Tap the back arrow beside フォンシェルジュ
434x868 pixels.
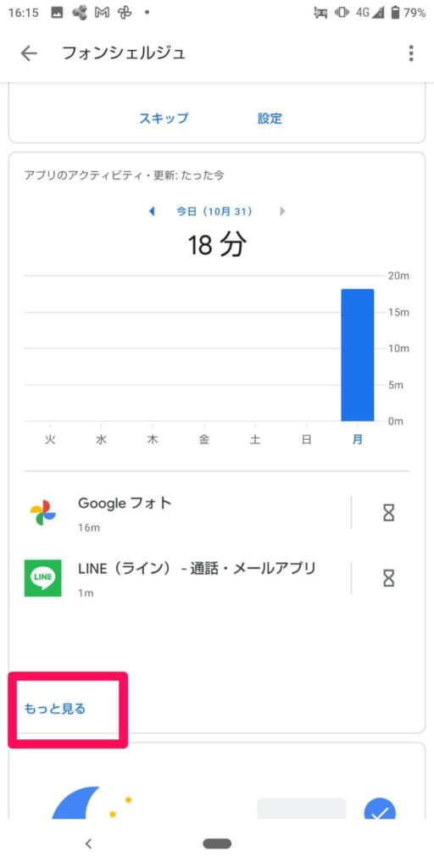28,53
